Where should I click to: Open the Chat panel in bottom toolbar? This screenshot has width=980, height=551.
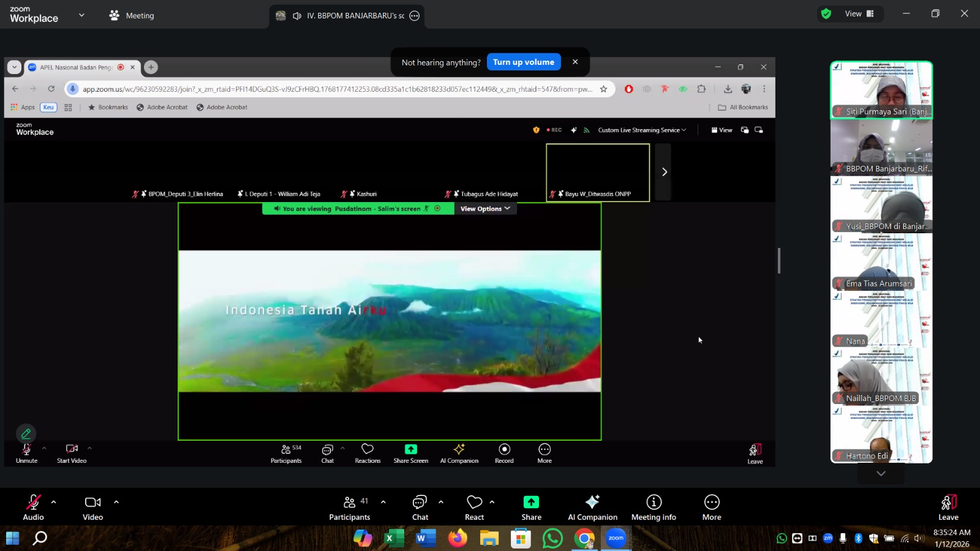420,508
